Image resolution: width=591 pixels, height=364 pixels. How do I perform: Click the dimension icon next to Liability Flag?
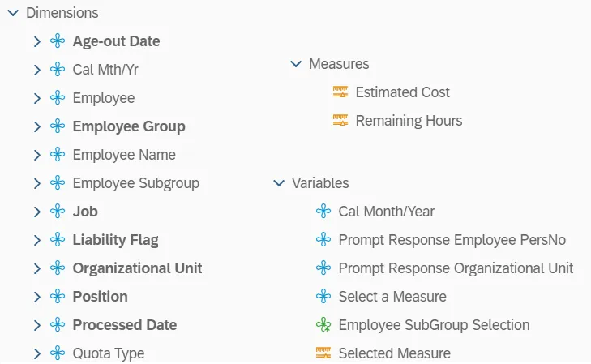[58, 240]
